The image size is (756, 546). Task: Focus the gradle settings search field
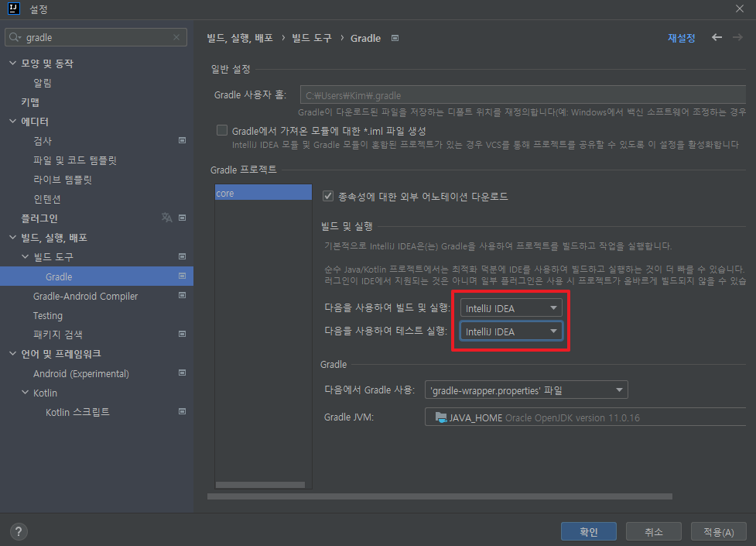pos(97,37)
